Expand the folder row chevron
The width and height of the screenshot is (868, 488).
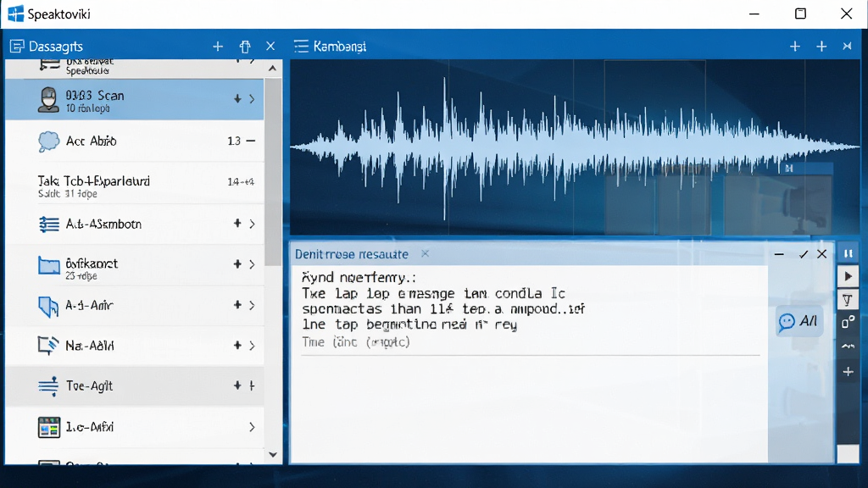[x=253, y=264]
